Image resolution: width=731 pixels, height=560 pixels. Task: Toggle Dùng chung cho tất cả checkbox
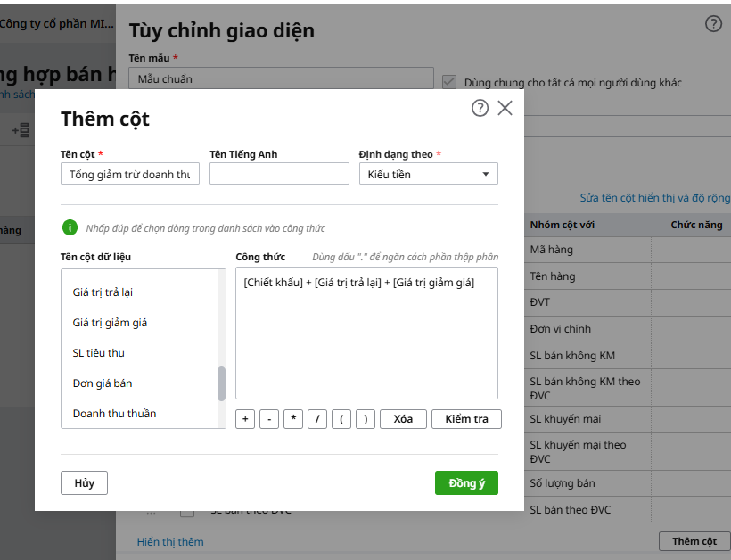(x=449, y=81)
